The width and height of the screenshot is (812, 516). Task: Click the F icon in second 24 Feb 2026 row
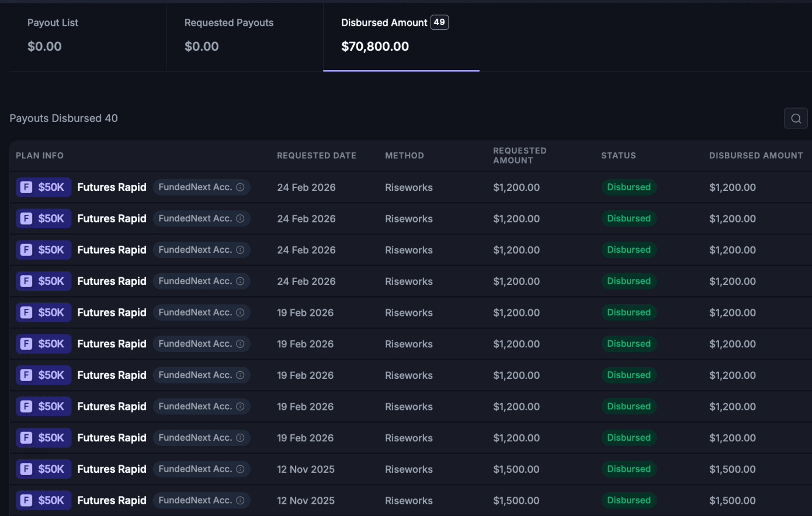(26, 219)
